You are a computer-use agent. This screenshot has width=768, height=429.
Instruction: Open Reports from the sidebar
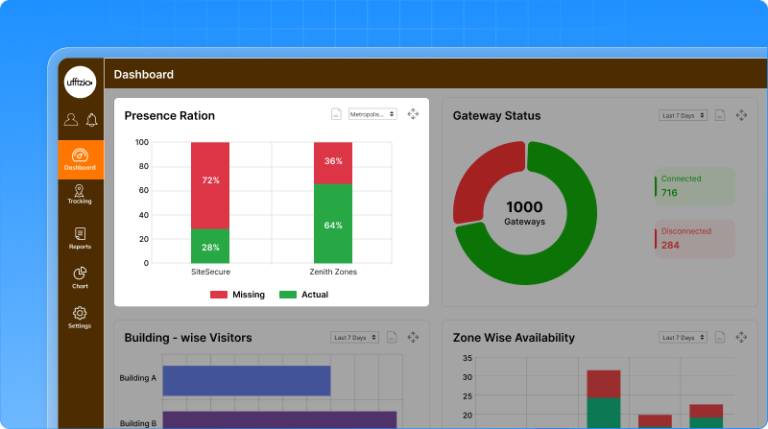tap(80, 237)
